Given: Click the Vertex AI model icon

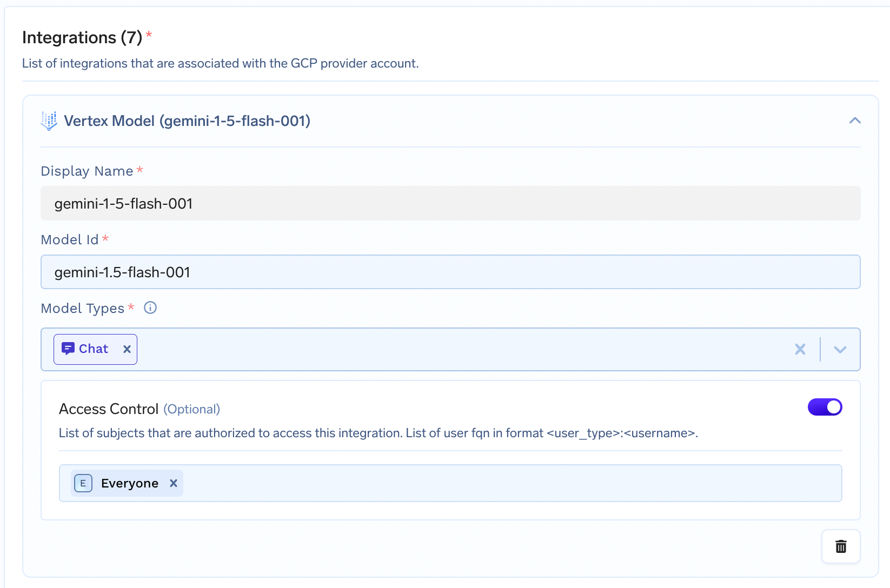Looking at the screenshot, I should coord(49,121).
